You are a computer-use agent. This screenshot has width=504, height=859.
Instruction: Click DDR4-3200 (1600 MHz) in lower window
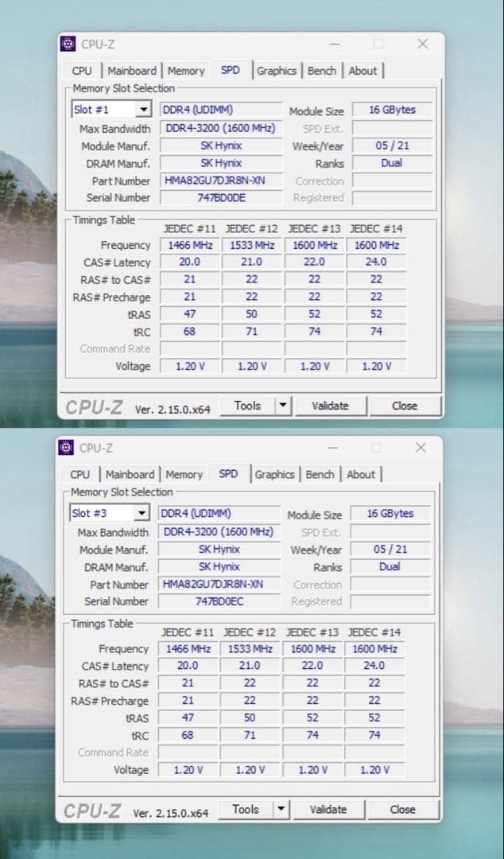219,532
